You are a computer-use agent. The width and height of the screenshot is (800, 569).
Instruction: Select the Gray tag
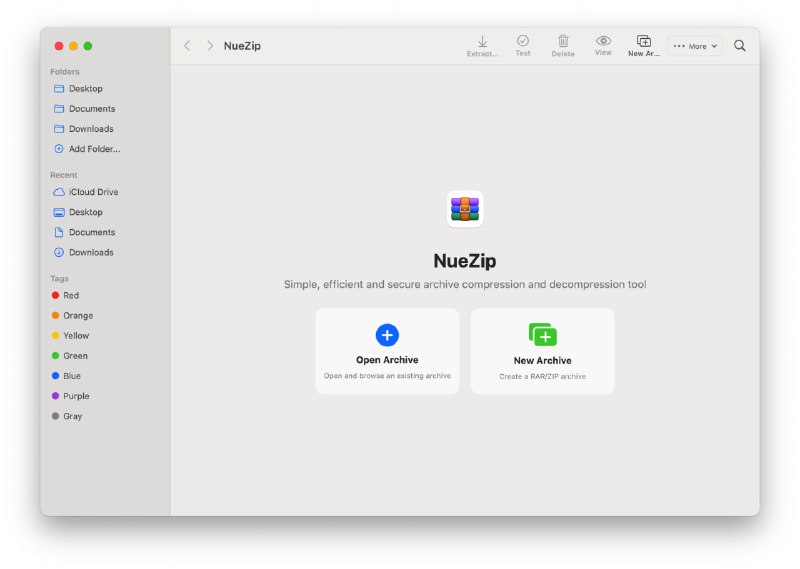coord(72,416)
